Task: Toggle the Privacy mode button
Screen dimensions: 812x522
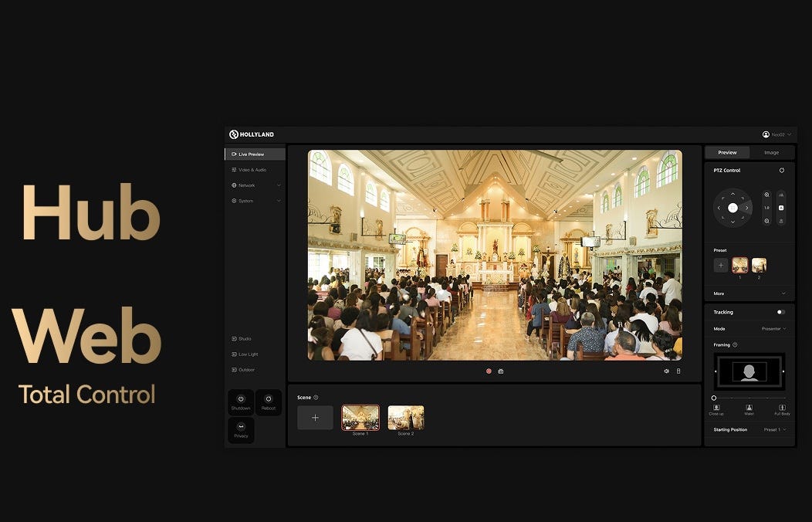Action: pos(241,430)
